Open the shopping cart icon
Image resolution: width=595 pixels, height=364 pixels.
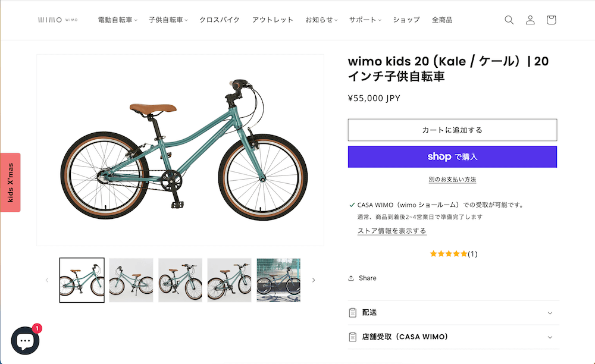551,20
